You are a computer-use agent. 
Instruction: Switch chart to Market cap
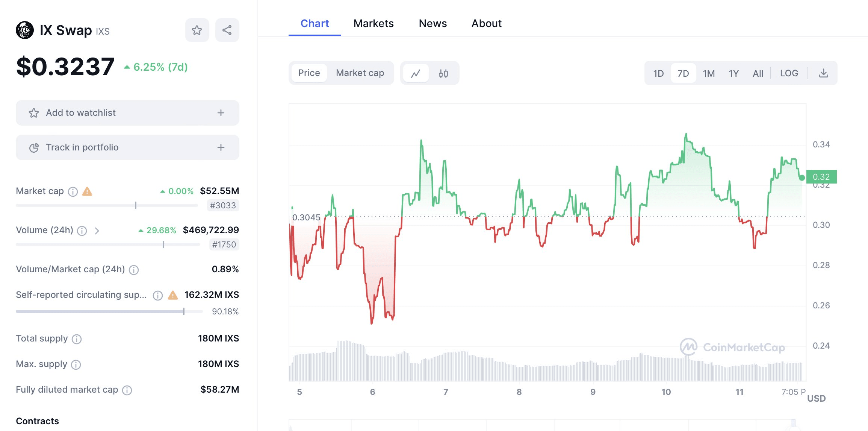[x=360, y=73]
